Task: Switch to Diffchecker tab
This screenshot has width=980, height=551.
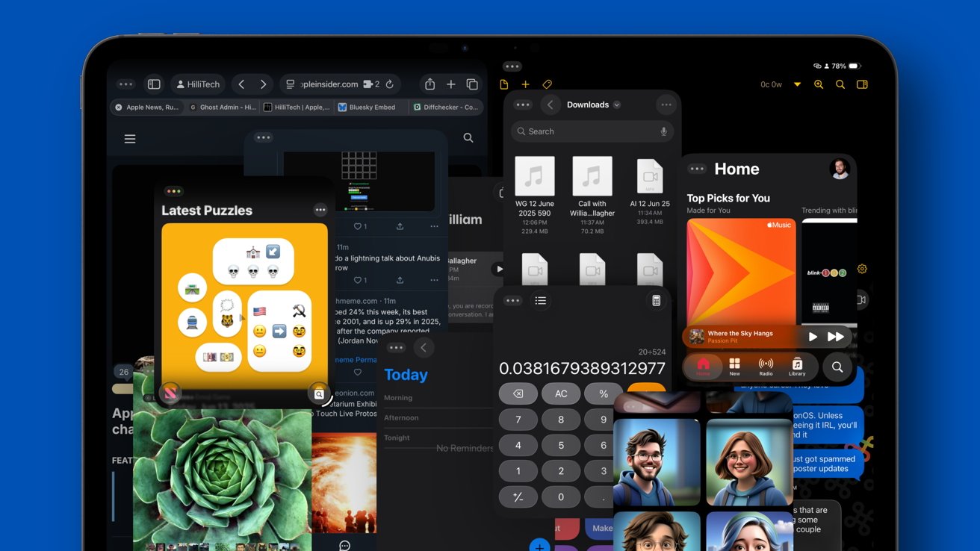Action: coord(446,107)
